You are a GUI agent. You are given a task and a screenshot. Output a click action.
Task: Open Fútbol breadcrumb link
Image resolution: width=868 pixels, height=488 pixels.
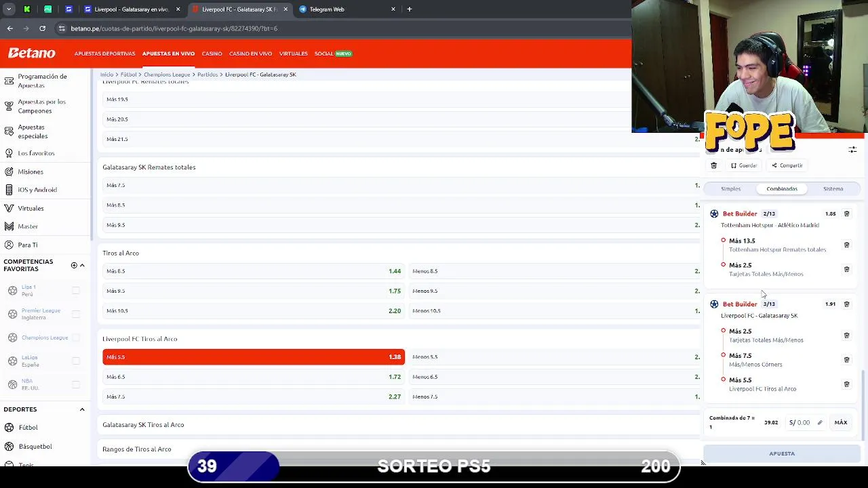point(129,75)
